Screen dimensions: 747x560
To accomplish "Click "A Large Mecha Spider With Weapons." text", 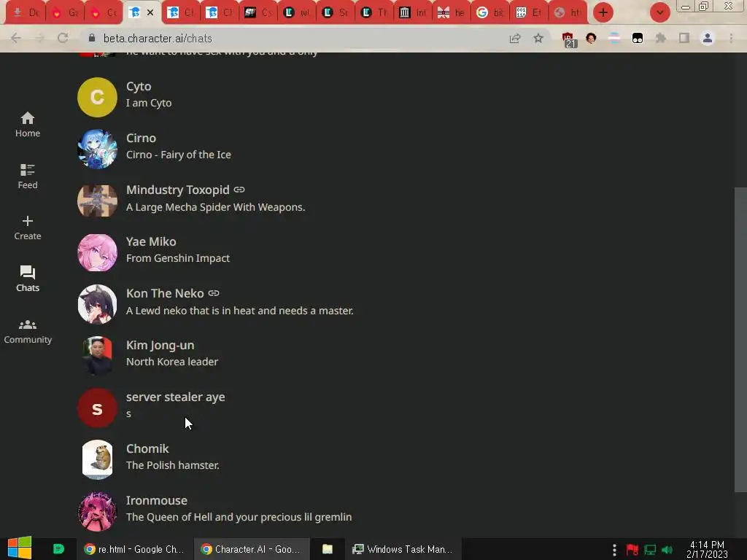I will [x=215, y=207].
